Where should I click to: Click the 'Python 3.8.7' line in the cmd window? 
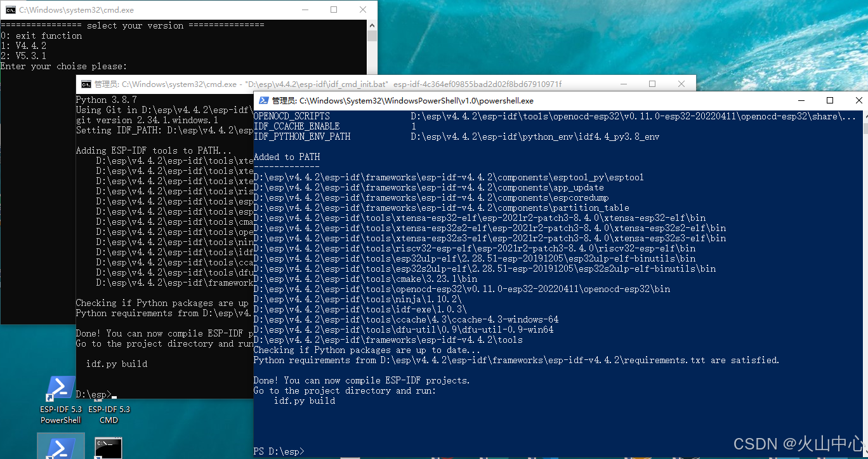click(x=106, y=100)
